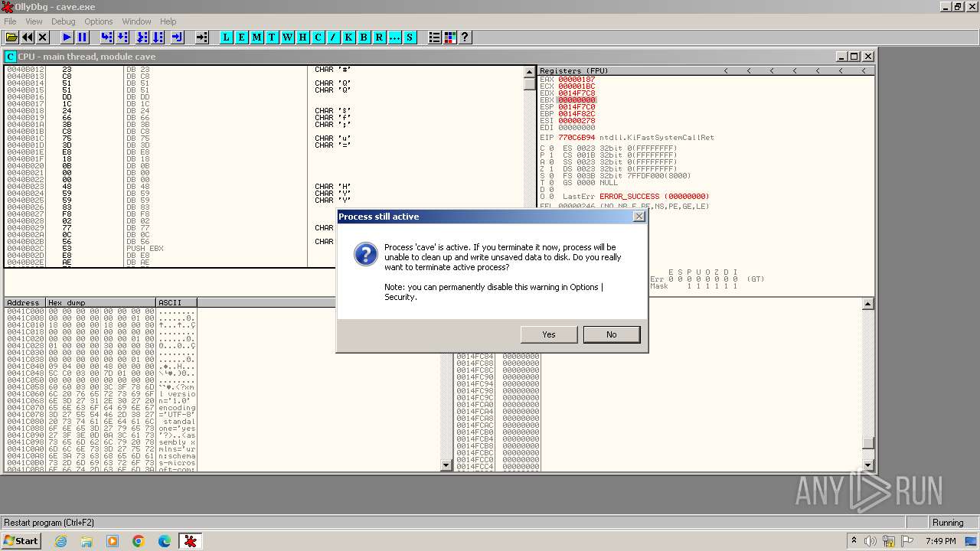The height and width of the screenshot is (551, 980).
Task: Click the Trace into icon
Action: tap(142, 37)
